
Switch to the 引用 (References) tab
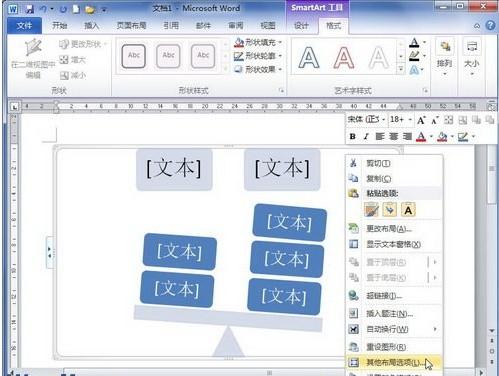click(171, 25)
